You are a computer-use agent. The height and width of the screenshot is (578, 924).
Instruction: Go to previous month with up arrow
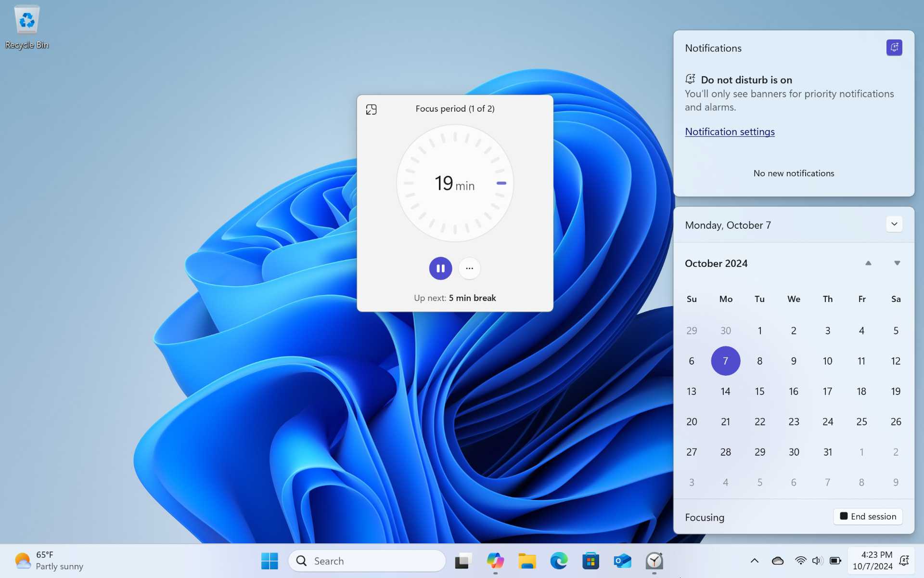tap(868, 263)
